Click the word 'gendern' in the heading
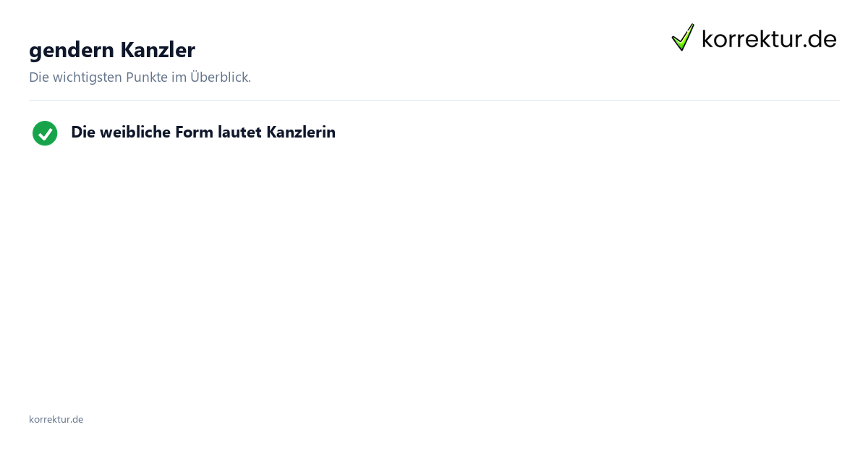This screenshot has height=456, width=868. [x=72, y=51]
